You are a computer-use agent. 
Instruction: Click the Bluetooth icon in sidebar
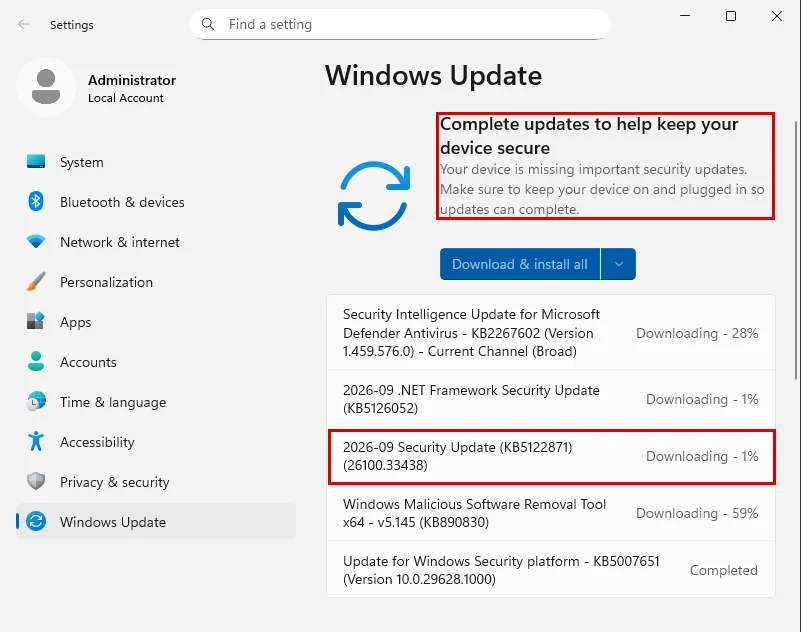point(36,201)
